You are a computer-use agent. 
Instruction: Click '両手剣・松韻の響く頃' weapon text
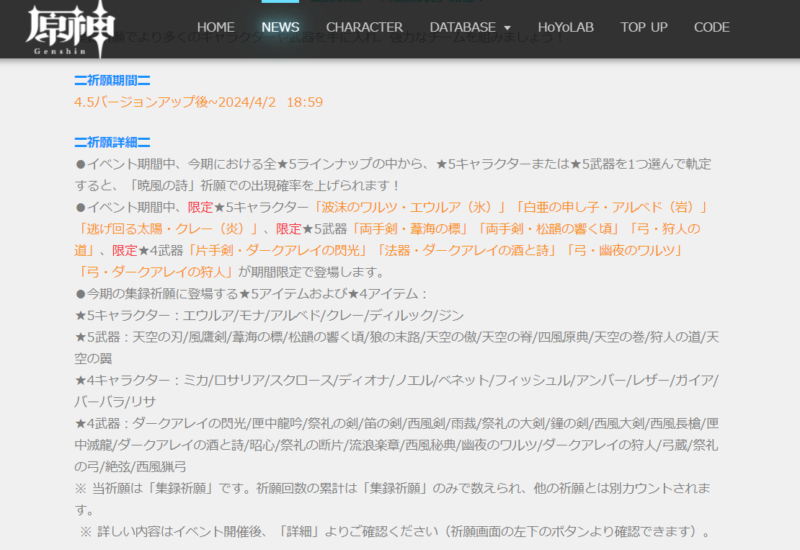(x=548, y=229)
